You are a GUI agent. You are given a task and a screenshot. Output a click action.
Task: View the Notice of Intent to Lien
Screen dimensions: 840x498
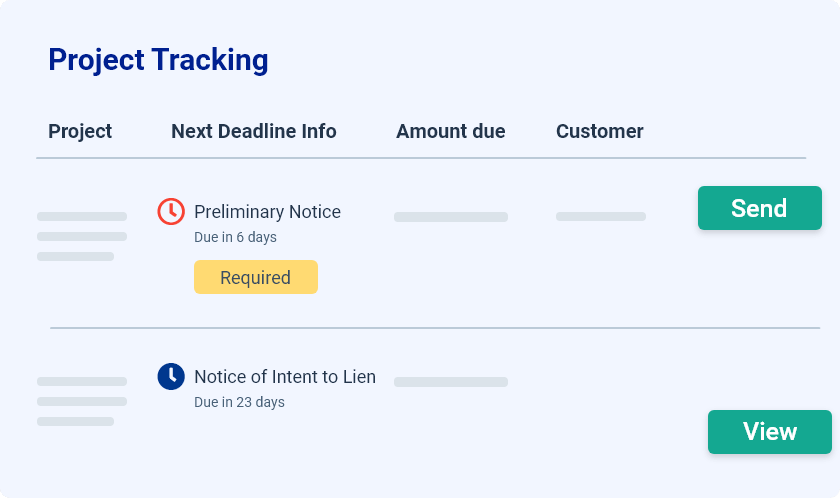pos(770,432)
